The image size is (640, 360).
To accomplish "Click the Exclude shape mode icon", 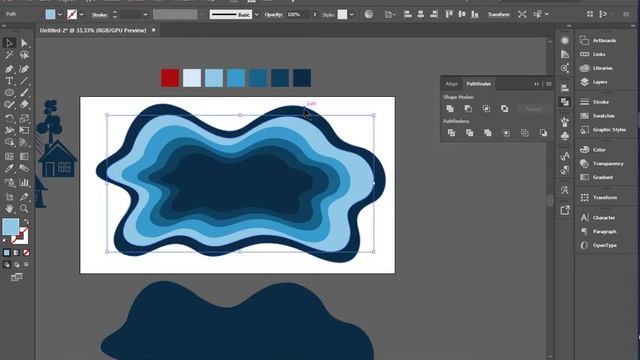I will point(504,109).
